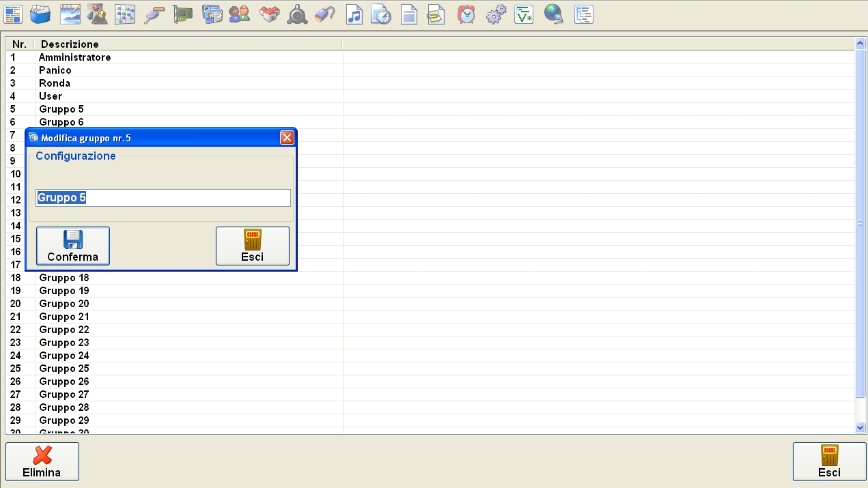Open the two-people users icon

[239, 14]
